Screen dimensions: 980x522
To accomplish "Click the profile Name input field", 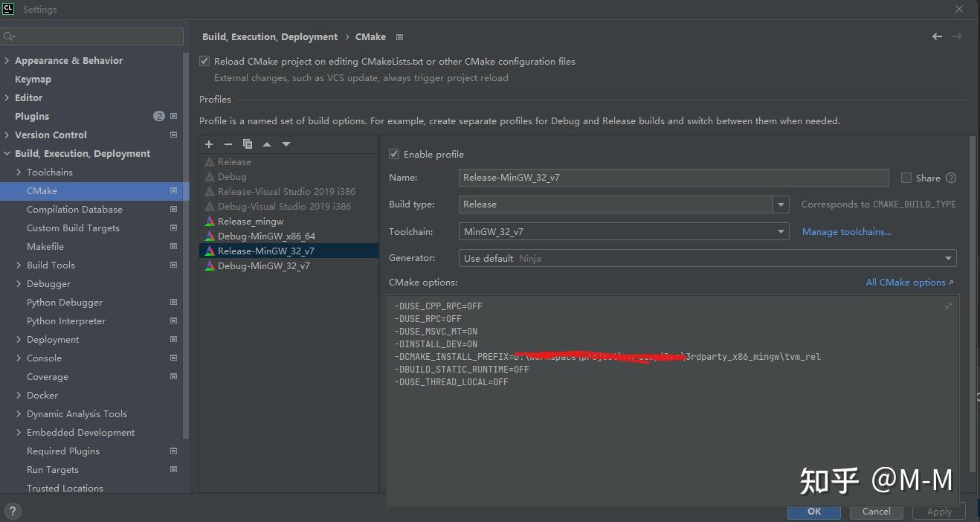I will tap(674, 178).
